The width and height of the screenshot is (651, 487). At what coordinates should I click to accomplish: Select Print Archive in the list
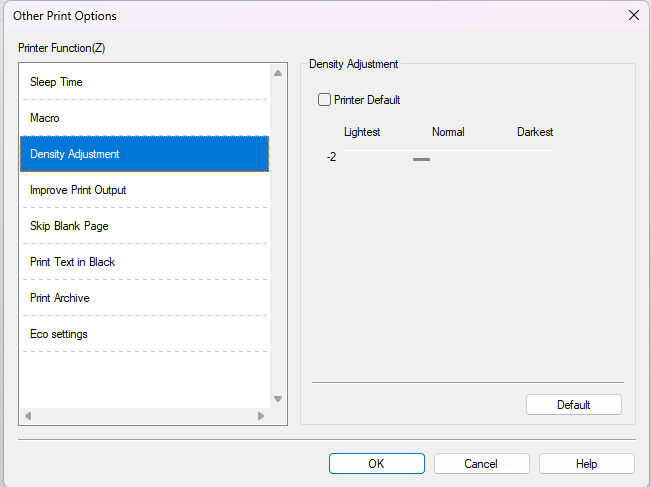pyautogui.click(x=59, y=298)
